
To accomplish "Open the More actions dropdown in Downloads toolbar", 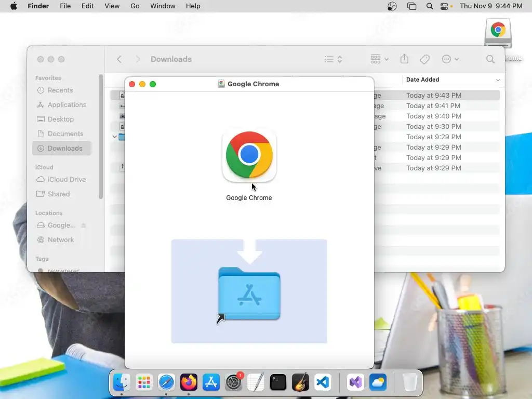I will (x=450, y=59).
